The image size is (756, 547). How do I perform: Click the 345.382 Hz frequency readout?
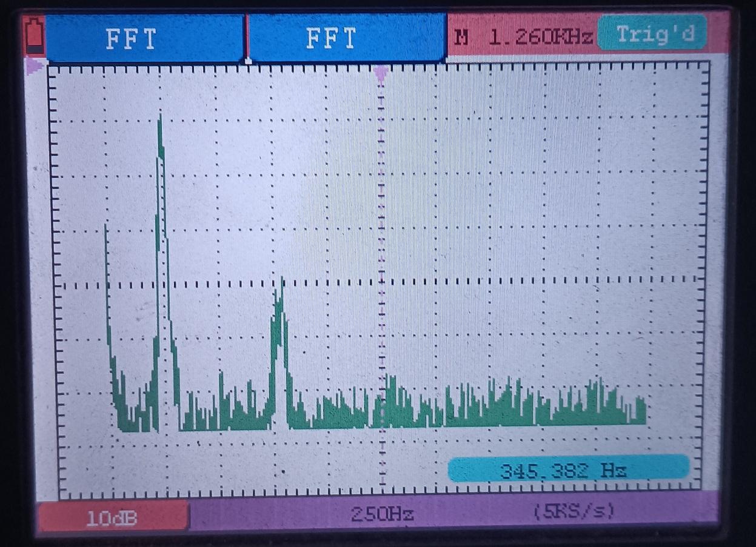coord(567,469)
